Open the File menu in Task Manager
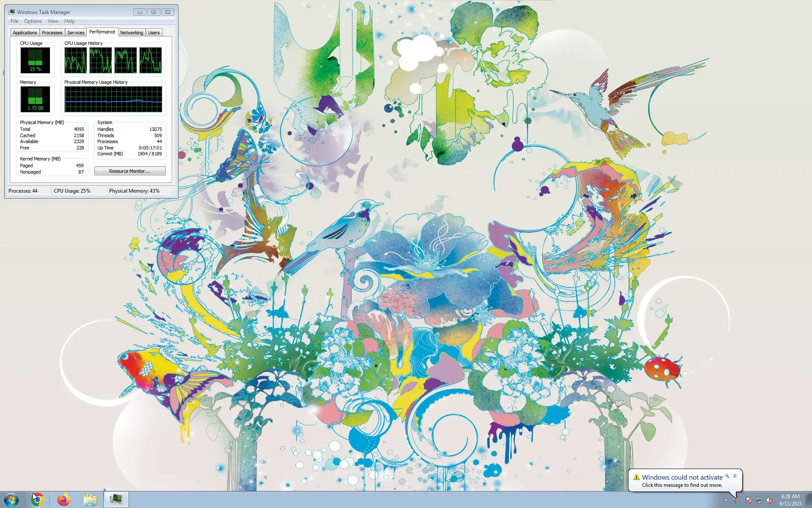812x508 pixels. tap(14, 21)
